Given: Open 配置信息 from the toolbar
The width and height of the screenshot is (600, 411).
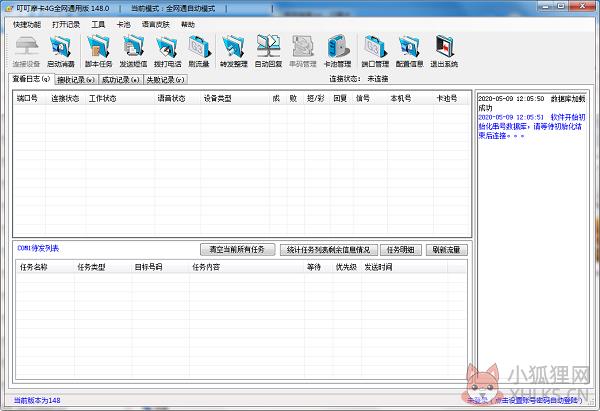Looking at the screenshot, I should pyautogui.click(x=409, y=51).
